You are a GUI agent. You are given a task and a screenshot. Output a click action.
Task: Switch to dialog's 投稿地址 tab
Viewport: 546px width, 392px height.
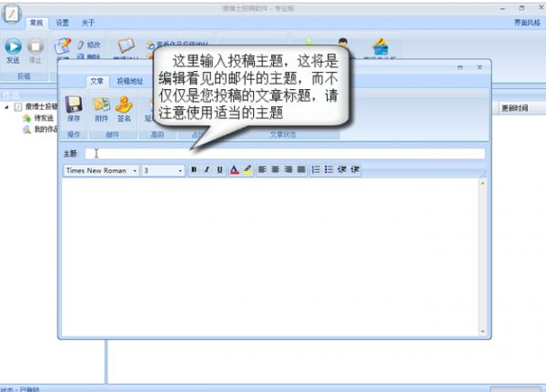click(130, 82)
